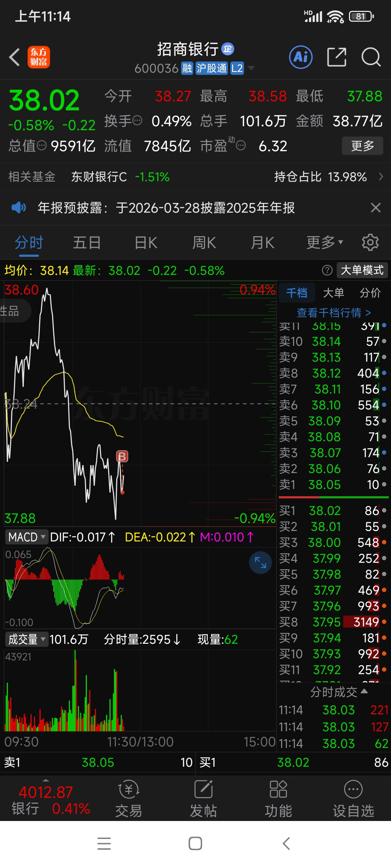Tap the Android recent apps menu button
This screenshot has width=391, height=868.
point(104,844)
